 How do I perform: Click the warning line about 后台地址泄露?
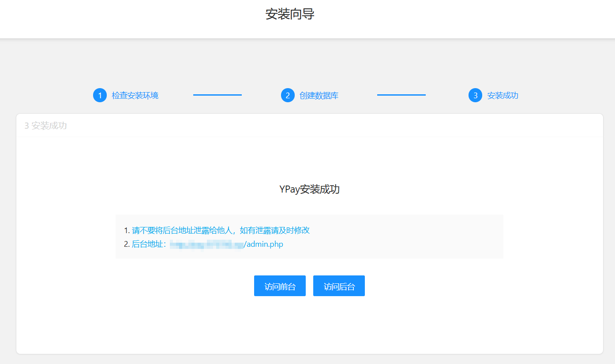point(221,230)
